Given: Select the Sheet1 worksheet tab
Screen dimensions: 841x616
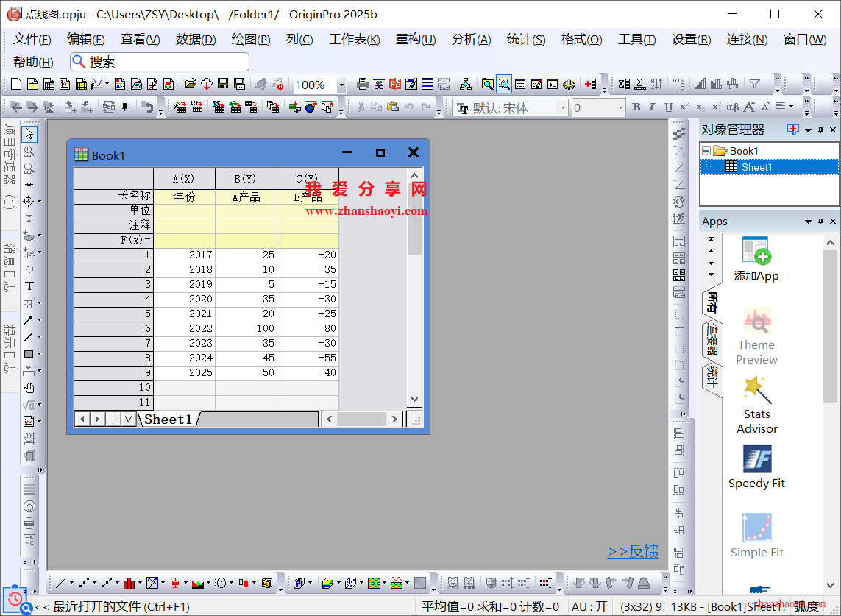Looking at the screenshot, I should 168,419.
